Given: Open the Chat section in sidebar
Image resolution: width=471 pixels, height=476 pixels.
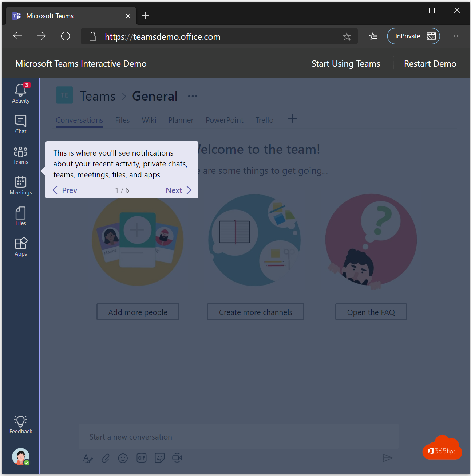Looking at the screenshot, I should (21, 125).
